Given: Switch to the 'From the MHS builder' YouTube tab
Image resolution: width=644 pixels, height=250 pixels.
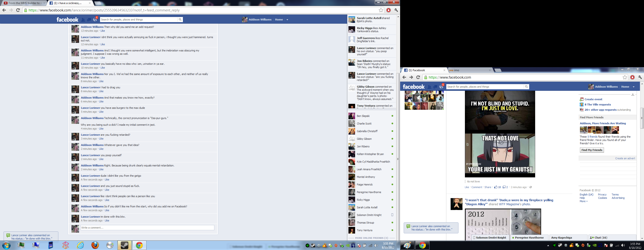Looking at the screenshot, I should 25,3.
